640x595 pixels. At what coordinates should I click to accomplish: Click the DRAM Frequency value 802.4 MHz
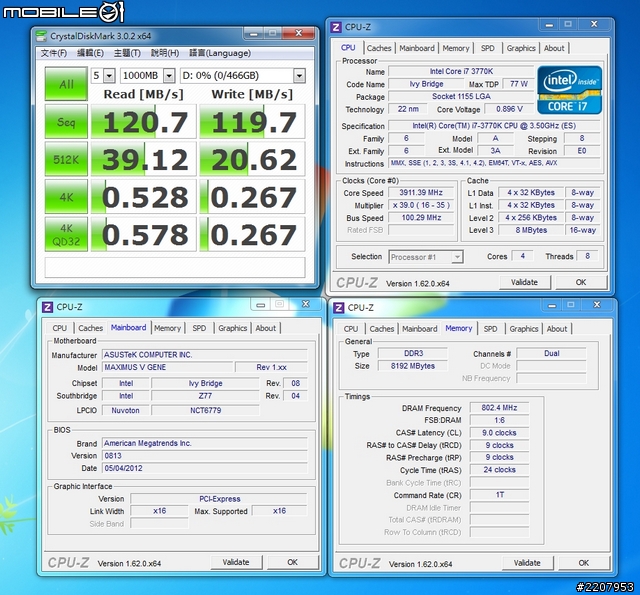(x=499, y=408)
